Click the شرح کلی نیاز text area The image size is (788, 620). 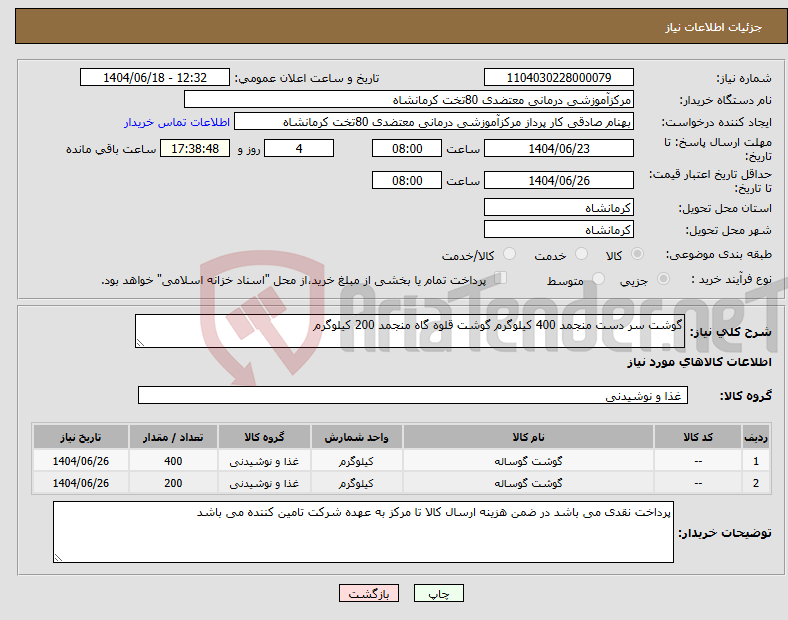click(410, 331)
